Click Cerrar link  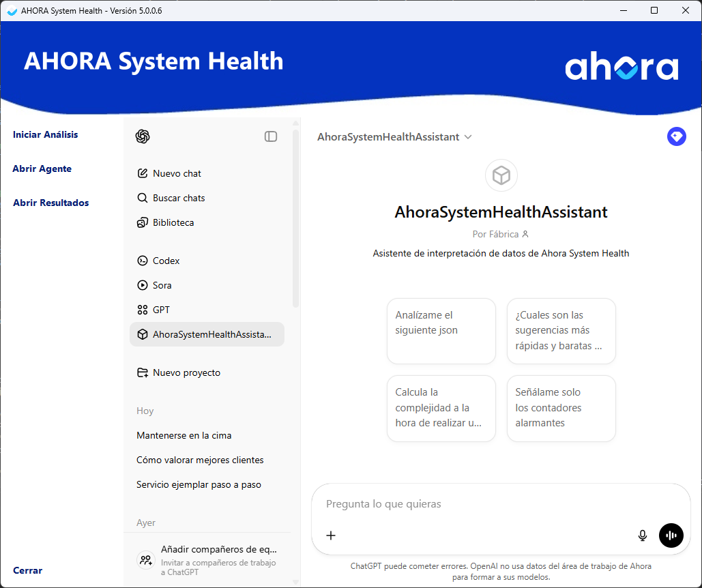tap(28, 570)
